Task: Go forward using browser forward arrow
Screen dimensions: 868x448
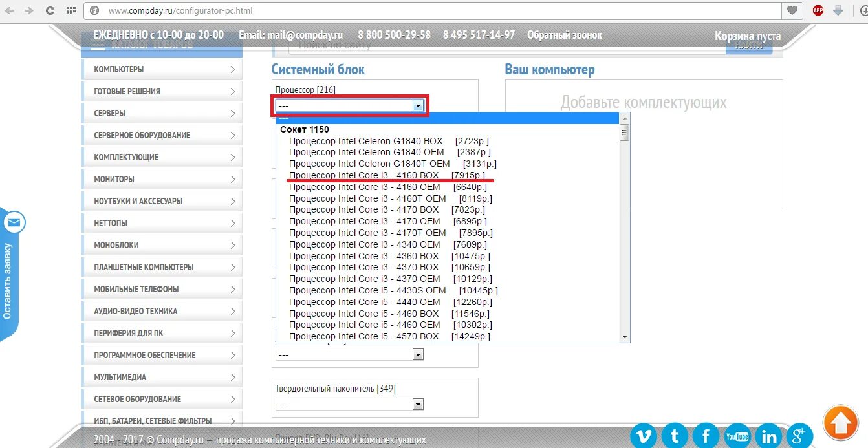Action: click(29, 11)
